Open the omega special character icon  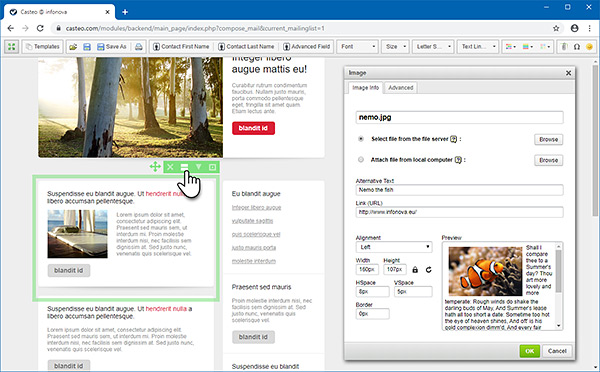click(577, 47)
